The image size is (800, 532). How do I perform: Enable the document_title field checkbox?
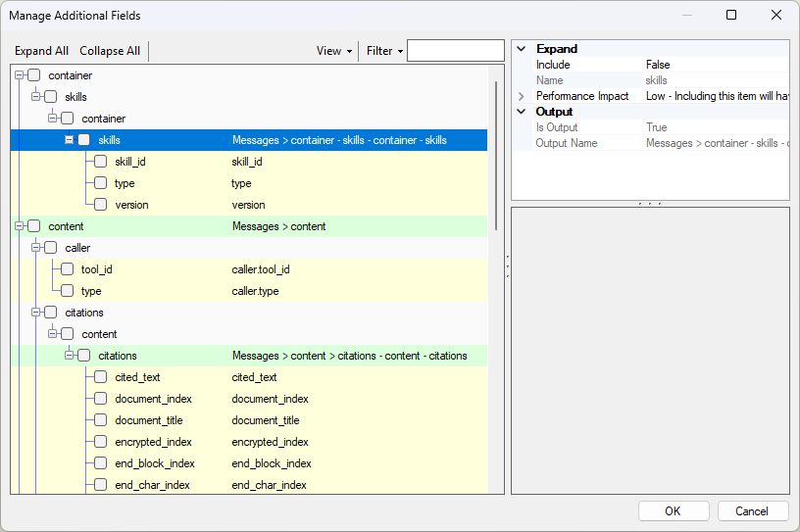tap(101, 420)
